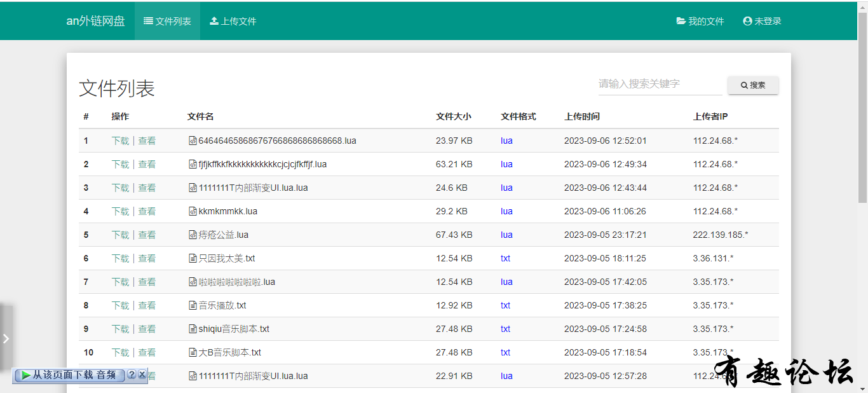Click uploader IP 222.139.185.*
The width and height of the screenshot is (868, 393).
click(721, 235)
